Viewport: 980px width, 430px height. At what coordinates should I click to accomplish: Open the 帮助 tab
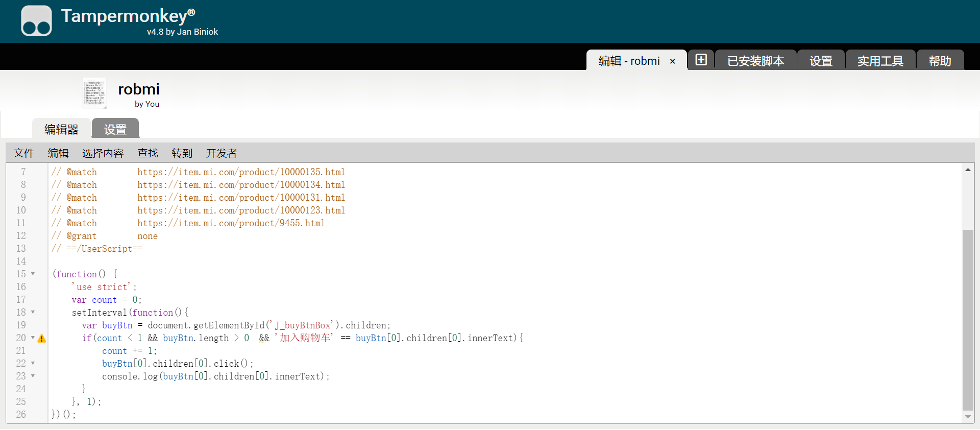(940, 60)
